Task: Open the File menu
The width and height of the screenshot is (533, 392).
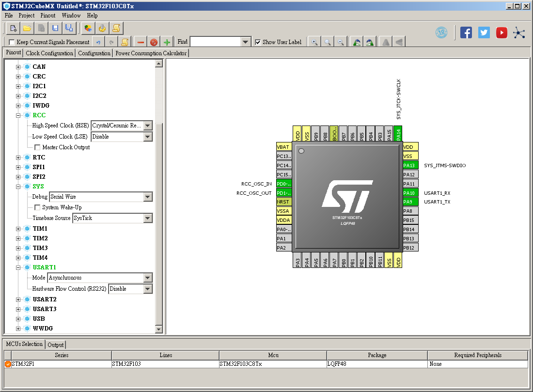Action: pos(9,16)
